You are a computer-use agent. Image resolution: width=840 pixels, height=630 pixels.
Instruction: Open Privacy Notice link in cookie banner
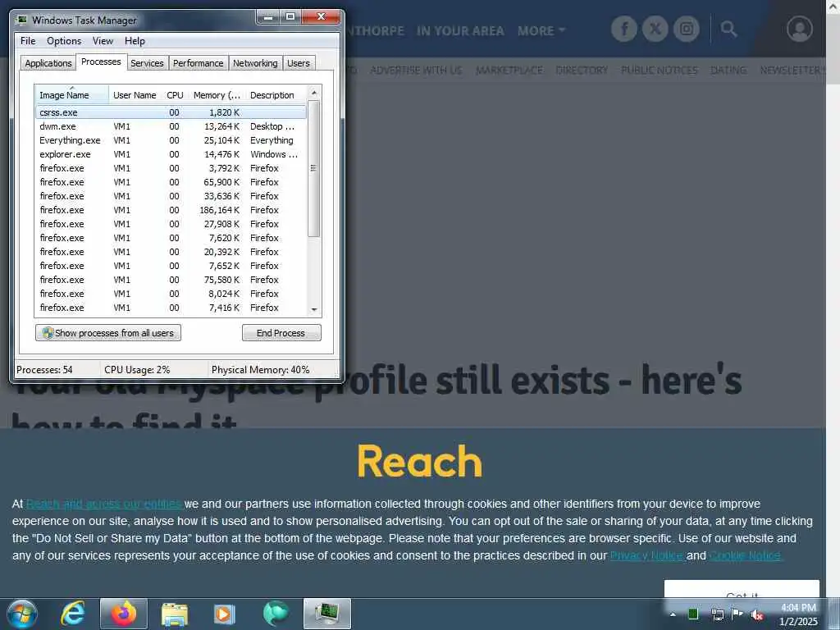coord(647,555)
